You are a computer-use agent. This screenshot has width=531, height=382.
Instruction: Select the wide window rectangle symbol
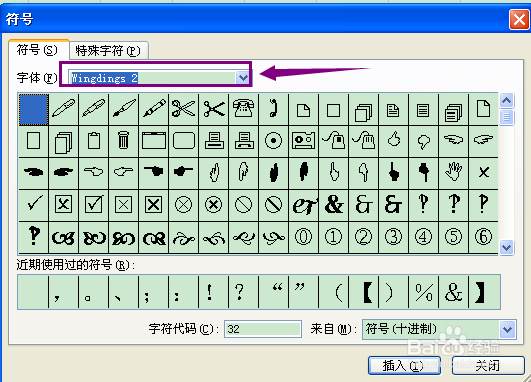153,141
